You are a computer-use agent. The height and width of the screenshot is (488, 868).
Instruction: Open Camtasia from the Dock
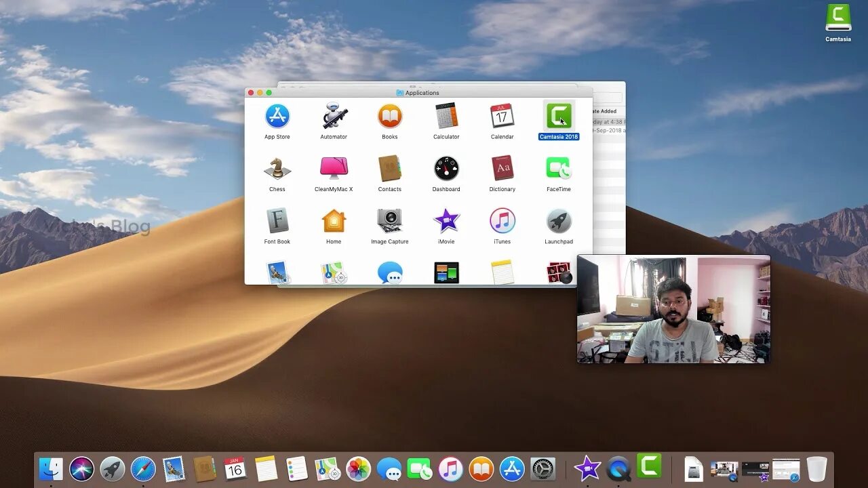point(649,466)
